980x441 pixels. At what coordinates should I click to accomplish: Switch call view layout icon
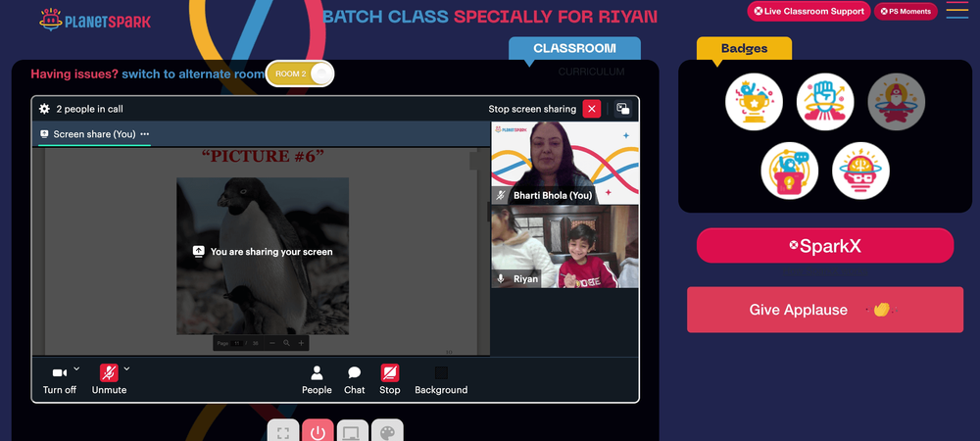622,109
